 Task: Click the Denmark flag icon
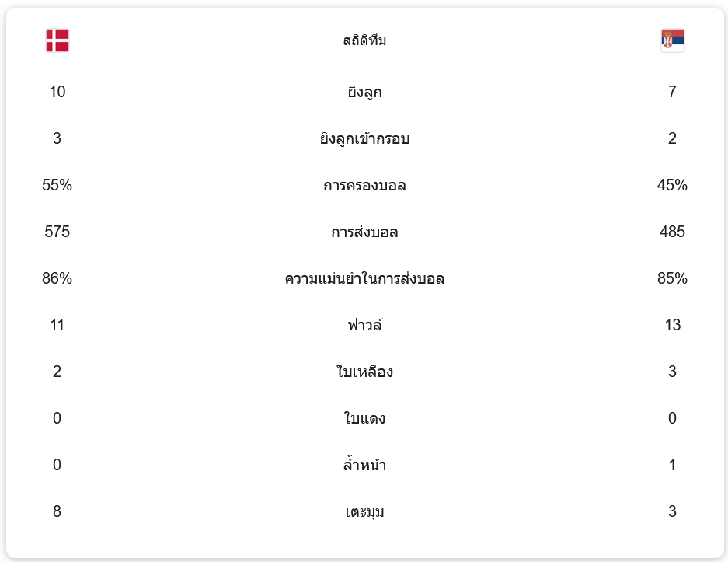(57, 40)
